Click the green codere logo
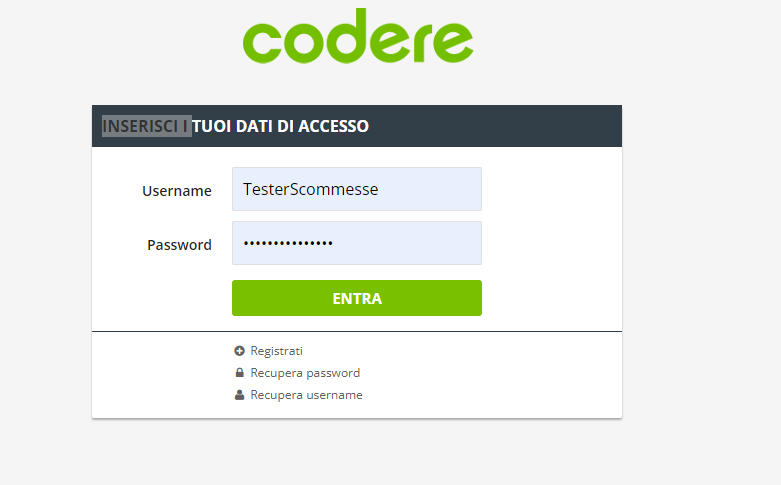Viewport: 781px width, 485px height. tap(357, 38)
